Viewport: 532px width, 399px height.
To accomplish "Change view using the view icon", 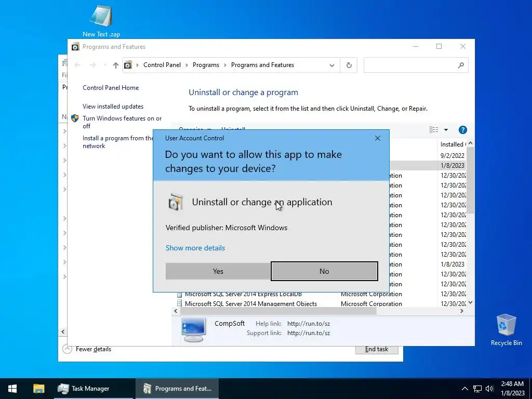I will click(x=434, y=129).
